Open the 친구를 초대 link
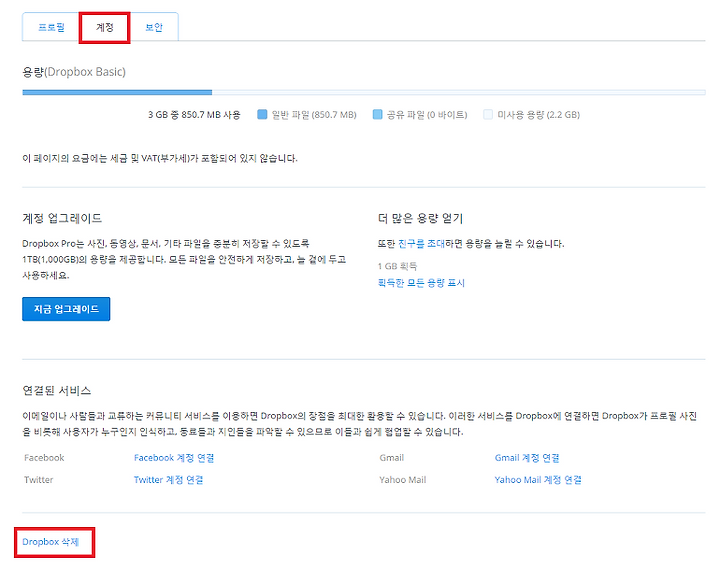720x569 pixels. coord(421,243)
